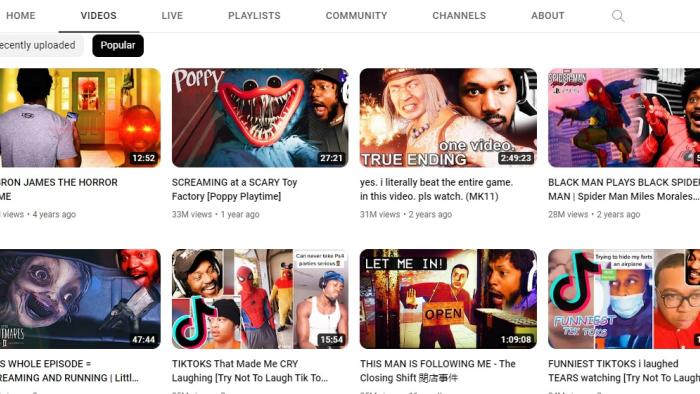This screenshot has height=394, width=700.
Task: Click the 27:21 duration badge
Action: tap(331, 158)
